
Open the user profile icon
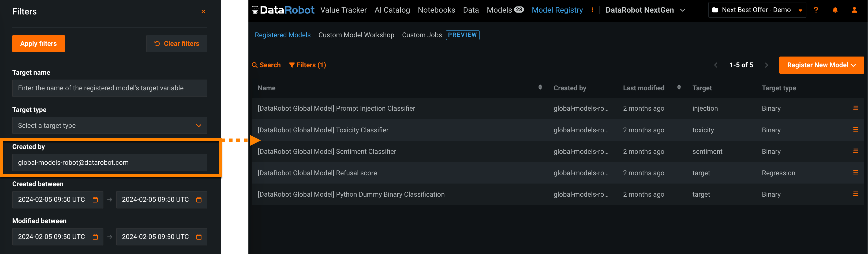(x=854, y=10)
